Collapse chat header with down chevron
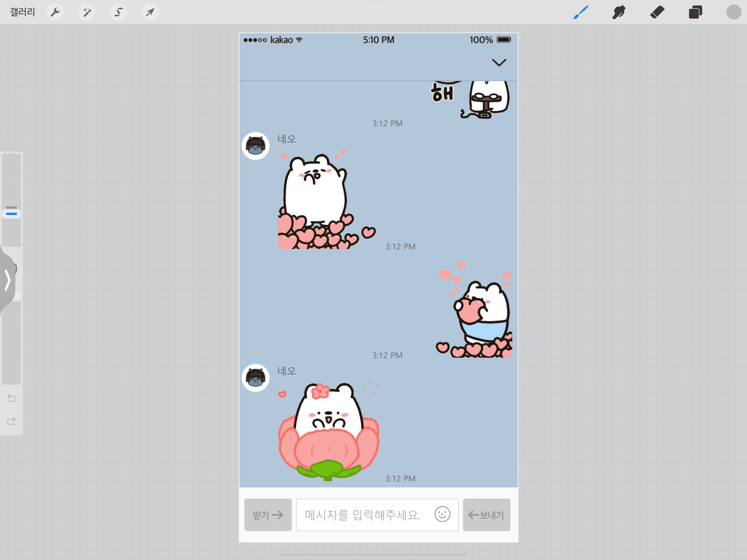The height and width of the screenshot is (560, 747). click(498, 63)
